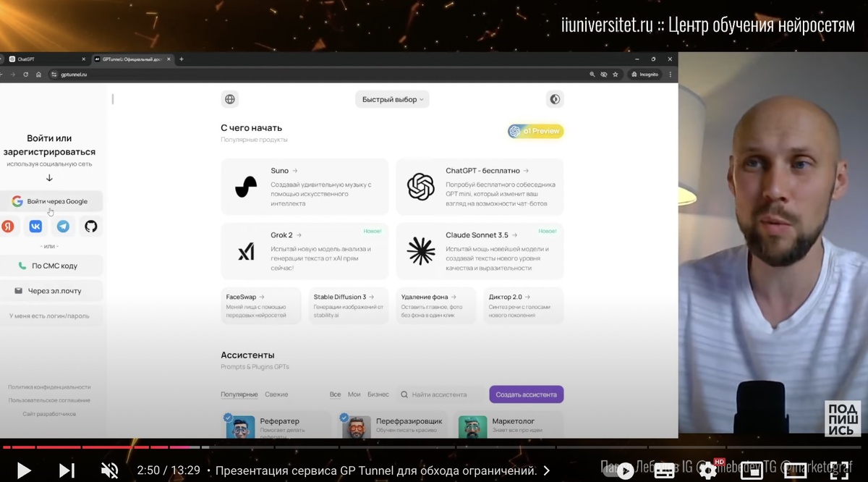The image size is (868, 482).
Task: Open Сайт разработчиков link
Action: coord(49,414)
